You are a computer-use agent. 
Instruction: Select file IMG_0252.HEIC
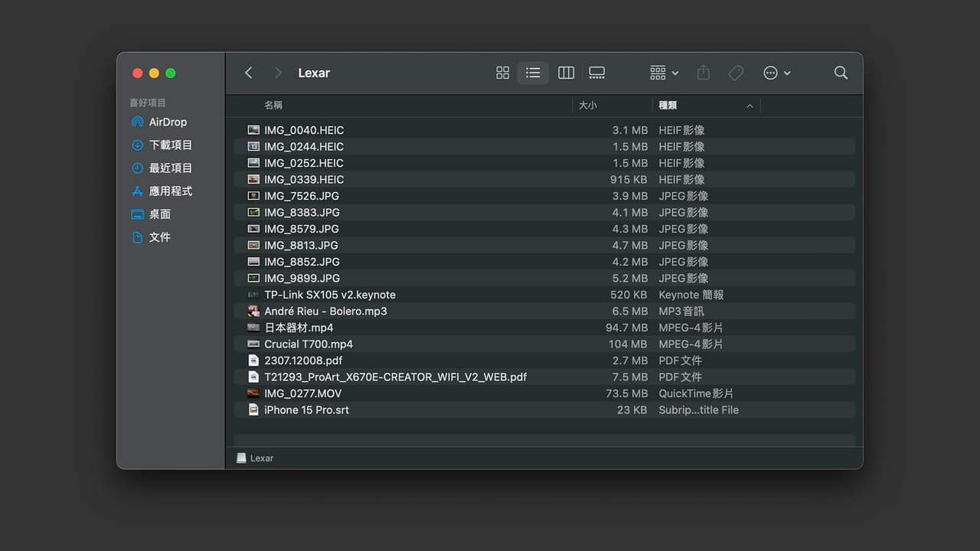544,163
